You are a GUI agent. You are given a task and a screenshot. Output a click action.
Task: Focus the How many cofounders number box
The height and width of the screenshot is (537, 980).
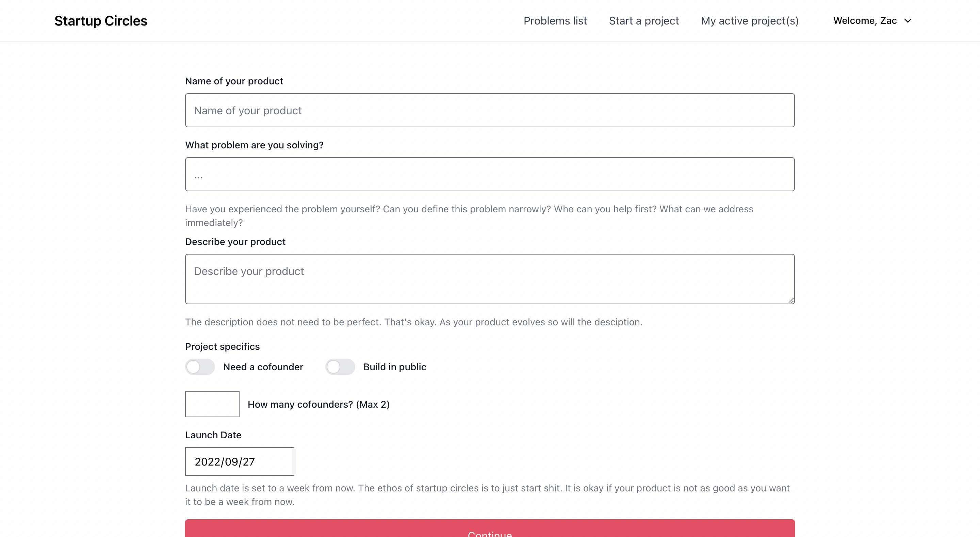tap(212, 404)
